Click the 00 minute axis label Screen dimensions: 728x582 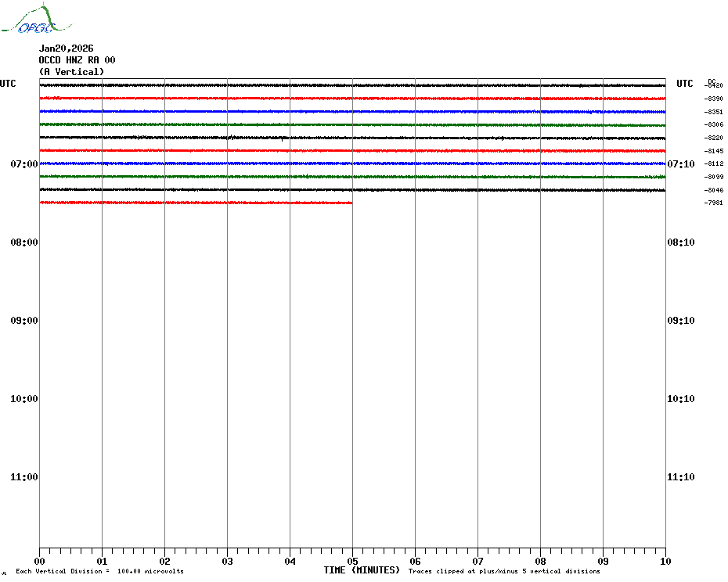[x=39, y=562]
